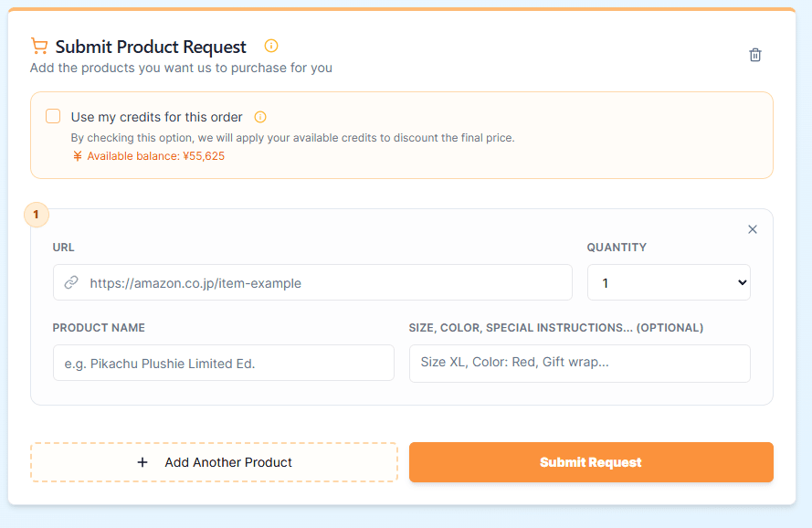
Task: Click into the Product Name text field
Action: tap(223, 363)
